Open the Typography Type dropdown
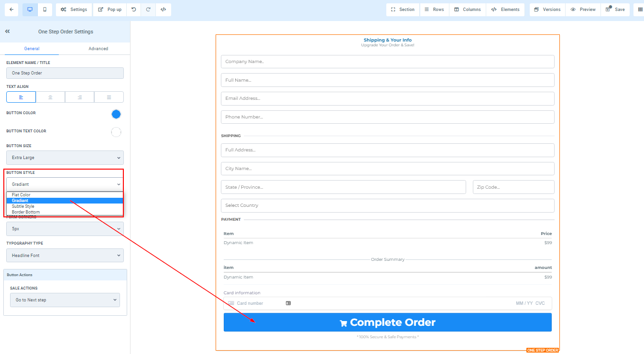This screenshot has width=644, height=354. click(x=65, y=256)
